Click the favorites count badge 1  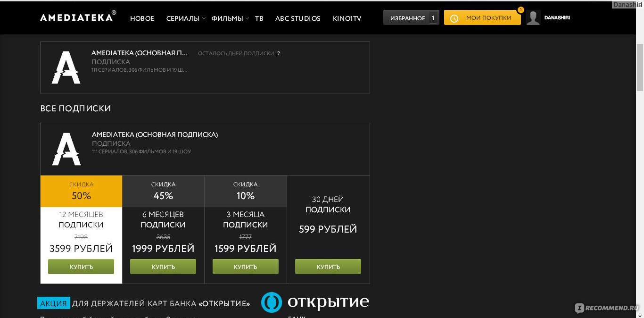point(433,18)
